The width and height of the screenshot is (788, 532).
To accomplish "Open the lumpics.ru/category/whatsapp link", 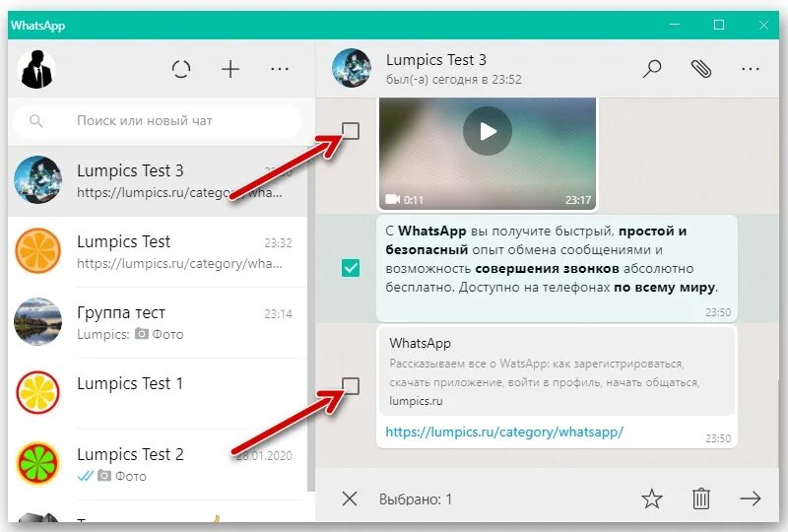I will tap(504, 432).
